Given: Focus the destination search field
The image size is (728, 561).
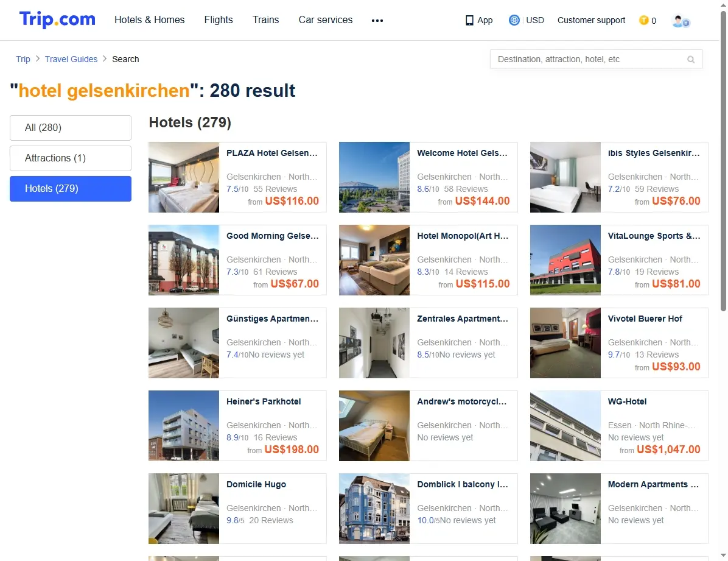Looking at the screenshot, I should (x=596, y=59).
